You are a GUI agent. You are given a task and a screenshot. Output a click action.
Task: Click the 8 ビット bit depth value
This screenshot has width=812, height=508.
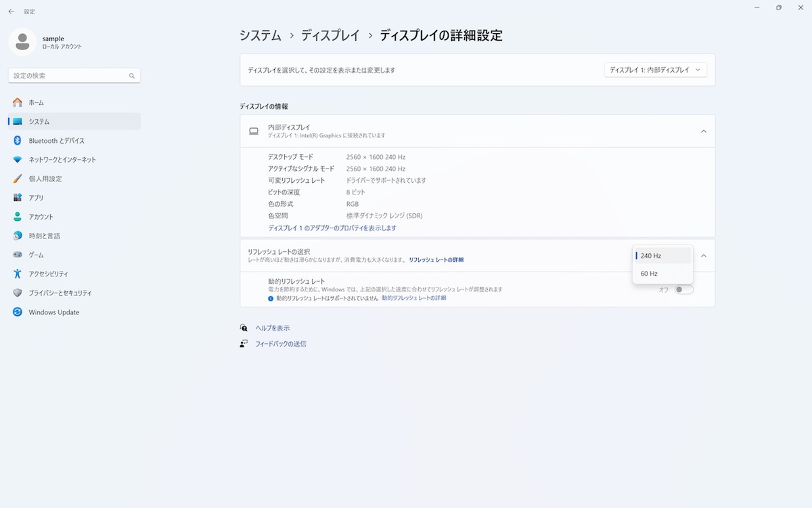pyautogui.click(x=356, y=192)
